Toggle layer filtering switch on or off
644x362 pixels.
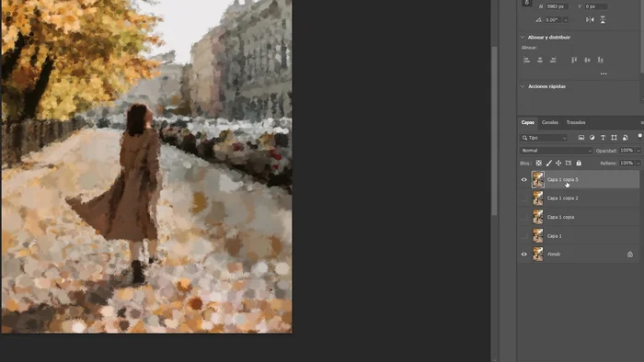point(640,136)
